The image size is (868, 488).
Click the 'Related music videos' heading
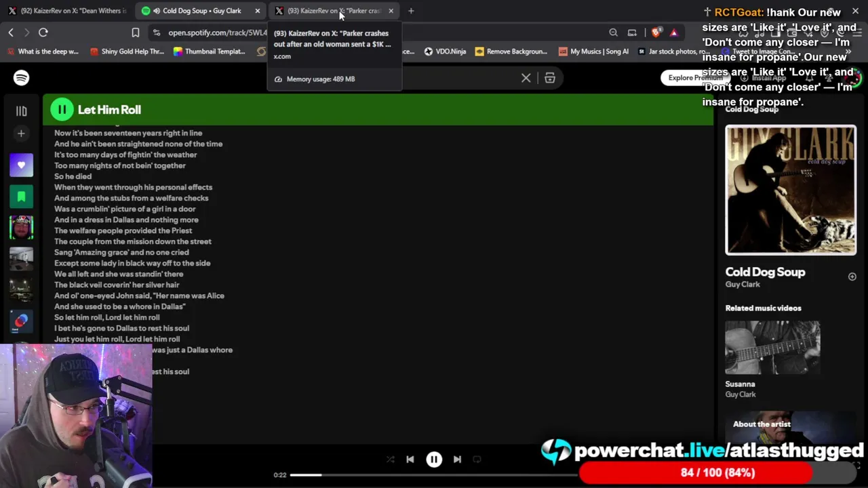click(763, 308)
